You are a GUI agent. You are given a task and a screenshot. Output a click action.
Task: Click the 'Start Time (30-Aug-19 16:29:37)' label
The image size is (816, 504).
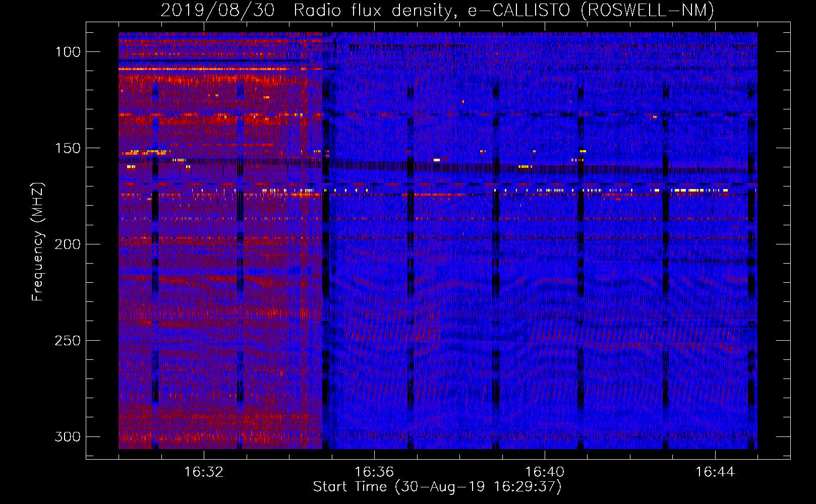click(x=437, y=487)
